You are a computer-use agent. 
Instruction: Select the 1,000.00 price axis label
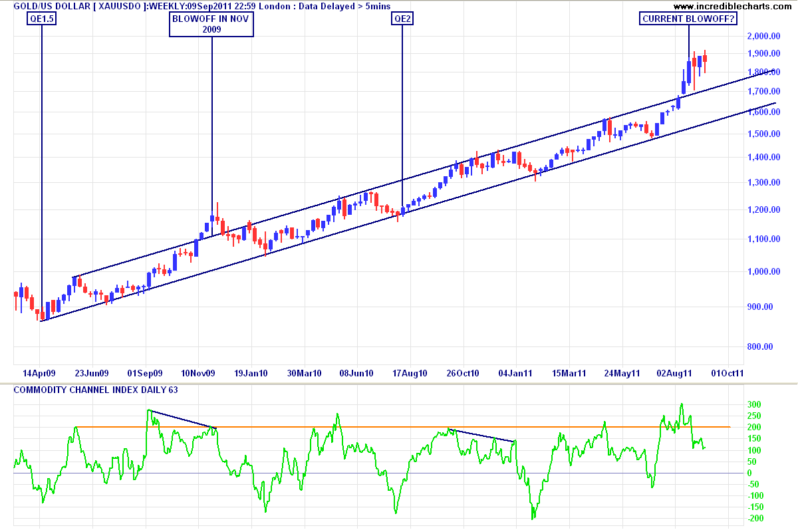point(763,272)
